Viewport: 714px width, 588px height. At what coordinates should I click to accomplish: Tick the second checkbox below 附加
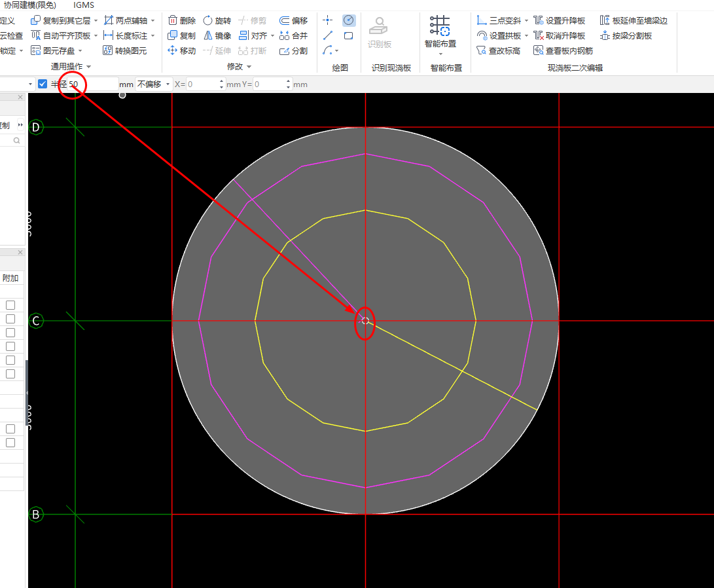[x=10, y=319]
